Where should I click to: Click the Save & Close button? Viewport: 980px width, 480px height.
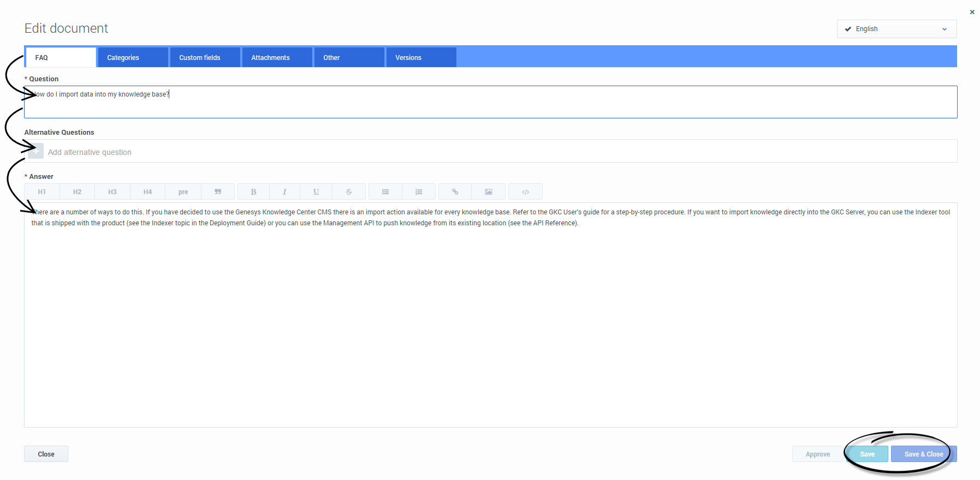[923, 454]
